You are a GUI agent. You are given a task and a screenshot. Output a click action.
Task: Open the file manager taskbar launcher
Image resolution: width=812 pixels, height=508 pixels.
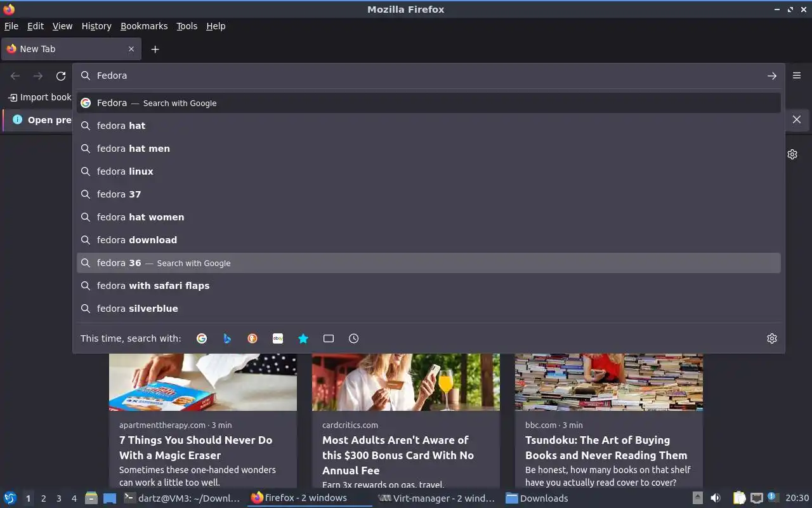click(91, 498)
